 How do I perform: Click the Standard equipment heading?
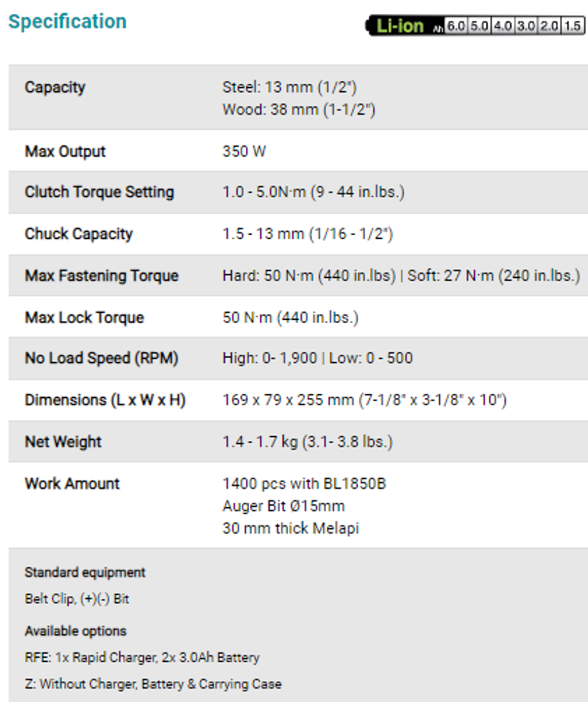pyautogui.click(x=85, y=572)
